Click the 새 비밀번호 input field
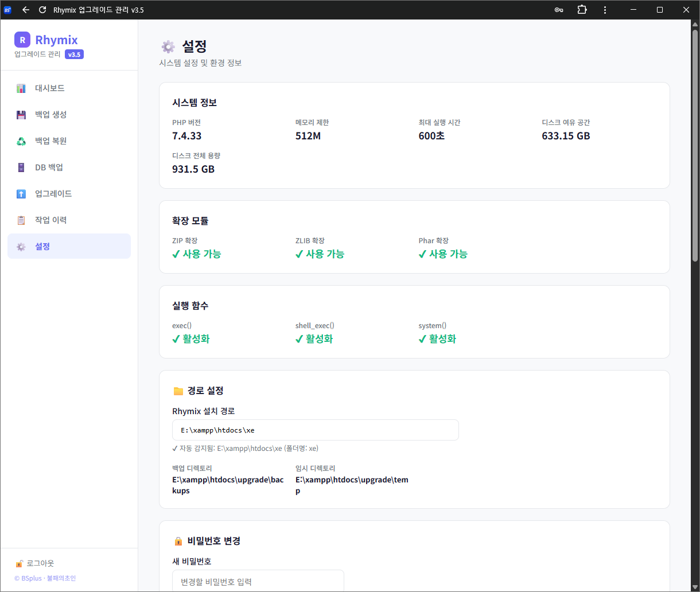The image size is (700, 592). click(258, 581)
